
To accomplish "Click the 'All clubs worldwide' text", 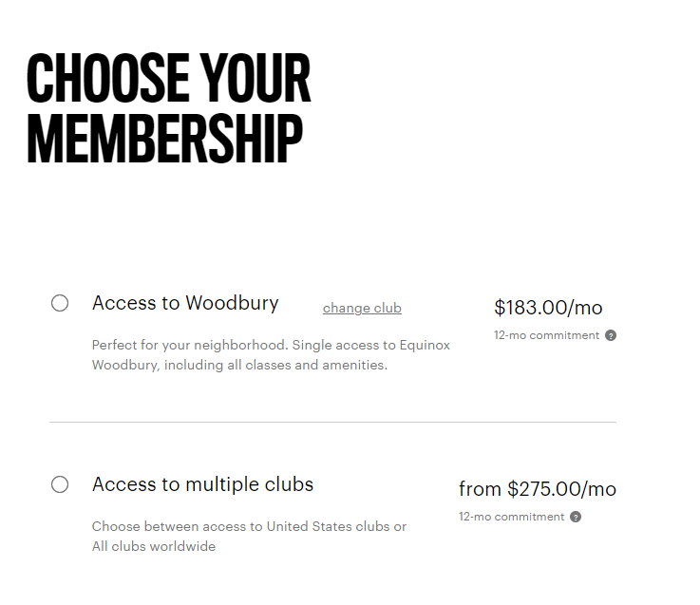I will (x=154, y=546).
